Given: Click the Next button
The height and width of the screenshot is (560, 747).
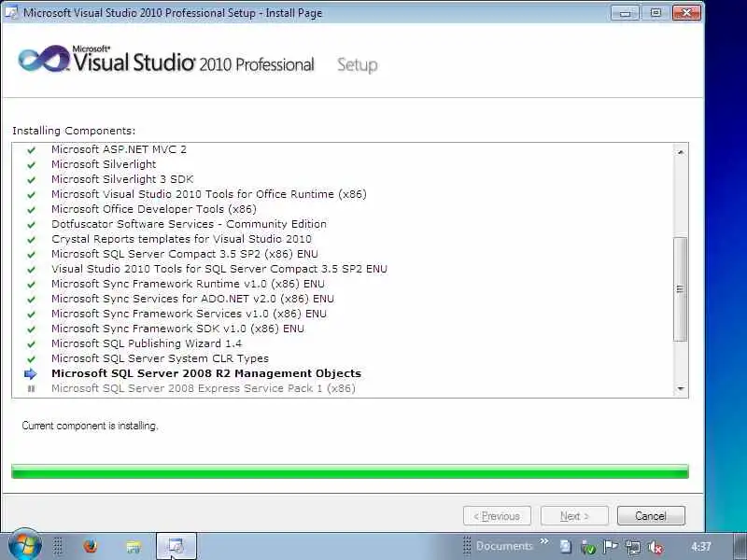Looking at the screenshot, I should [x=574, y=516].
